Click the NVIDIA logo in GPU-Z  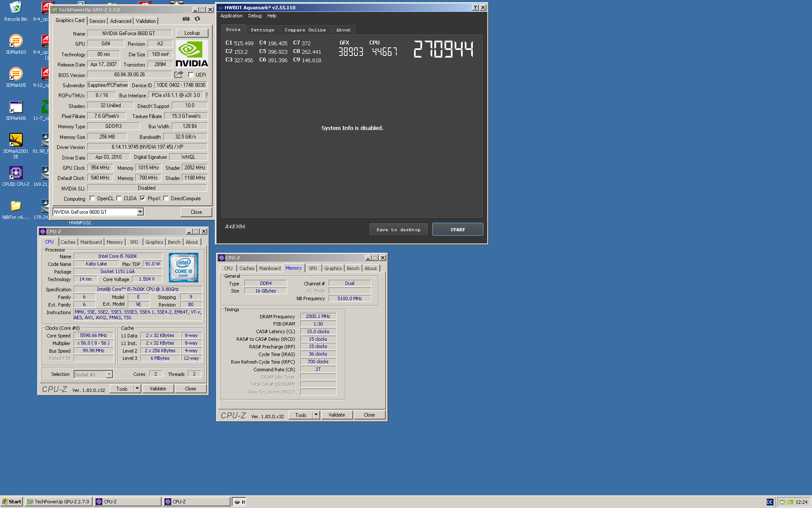pos(192,54)
